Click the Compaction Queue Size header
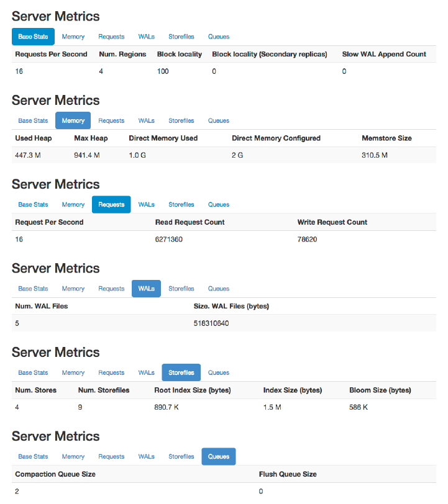448x504 pixels. [55, 474]
